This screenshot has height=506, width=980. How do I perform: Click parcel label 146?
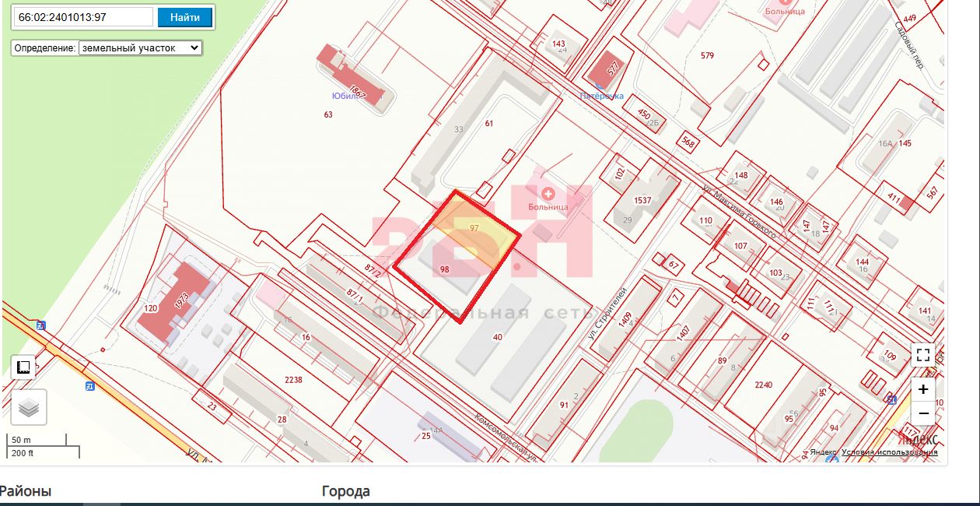click(x=776, y=202)
